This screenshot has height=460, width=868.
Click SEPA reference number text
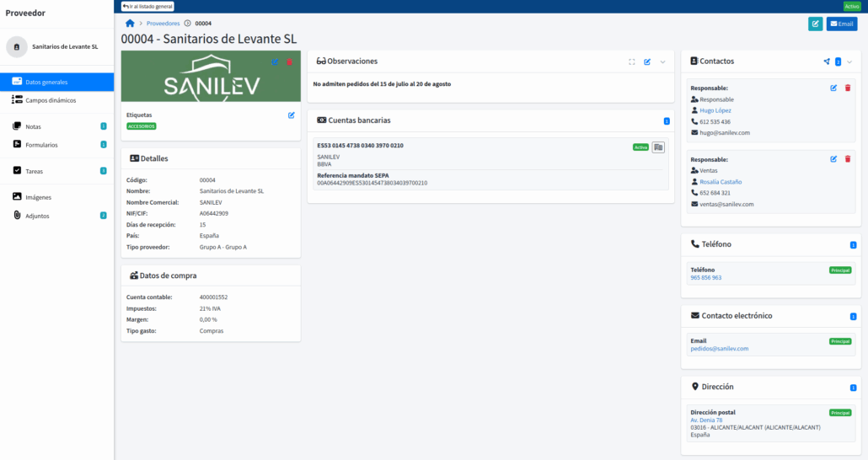point(372,183)
